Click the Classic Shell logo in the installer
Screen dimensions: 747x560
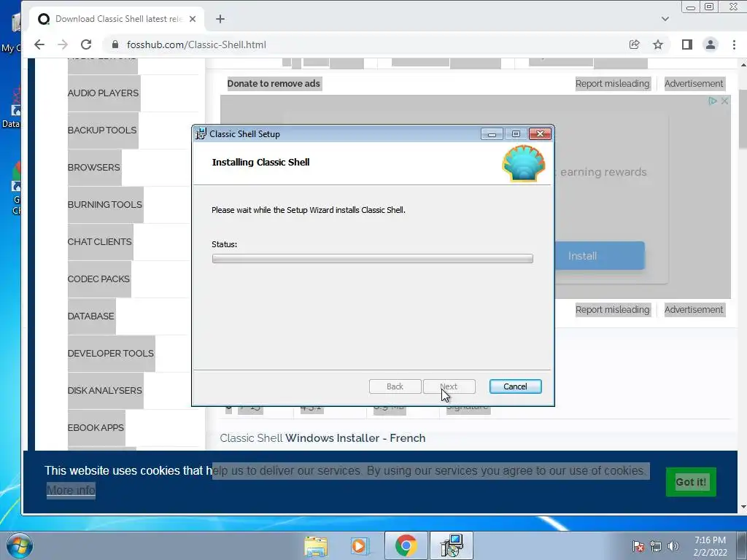coord(524,163)
